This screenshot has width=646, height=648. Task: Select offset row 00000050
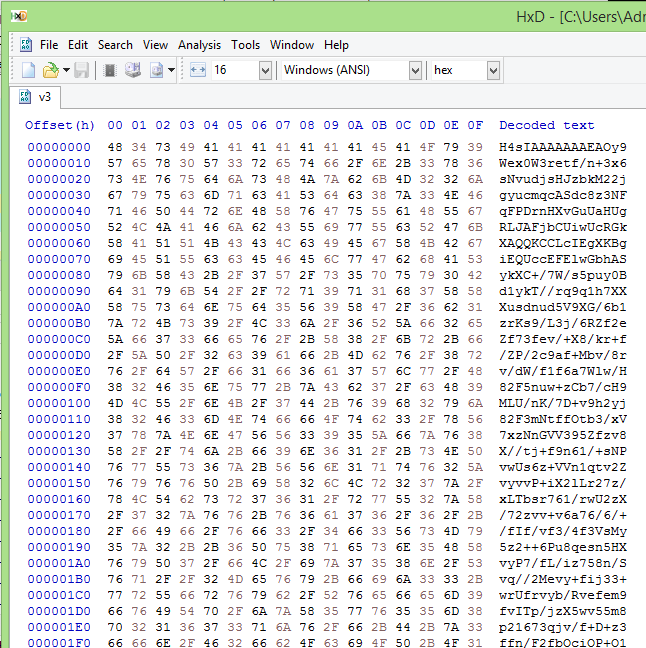pos(59,227)
